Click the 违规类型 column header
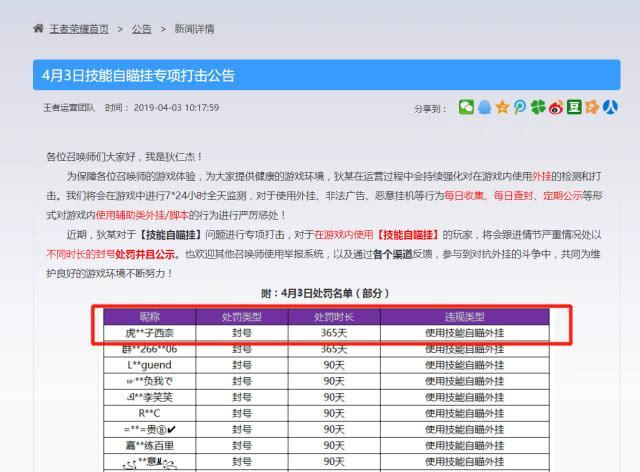Image resolution: width=640 pixels, height=472 pixels. [x=465, y=317]
